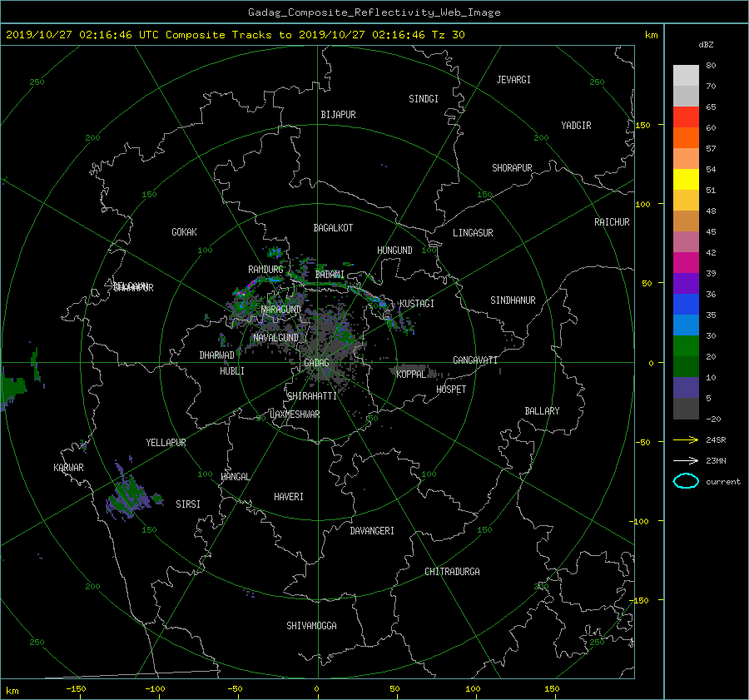Click the HUNGUND label
The height and width of the screenshot is (700, 749).
(394, 251)
